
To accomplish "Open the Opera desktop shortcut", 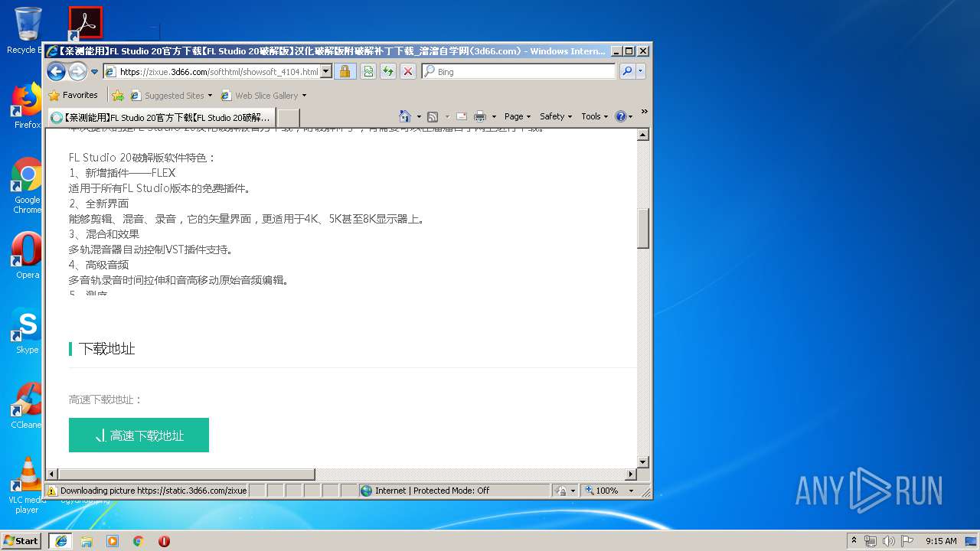I will (28, 256).
